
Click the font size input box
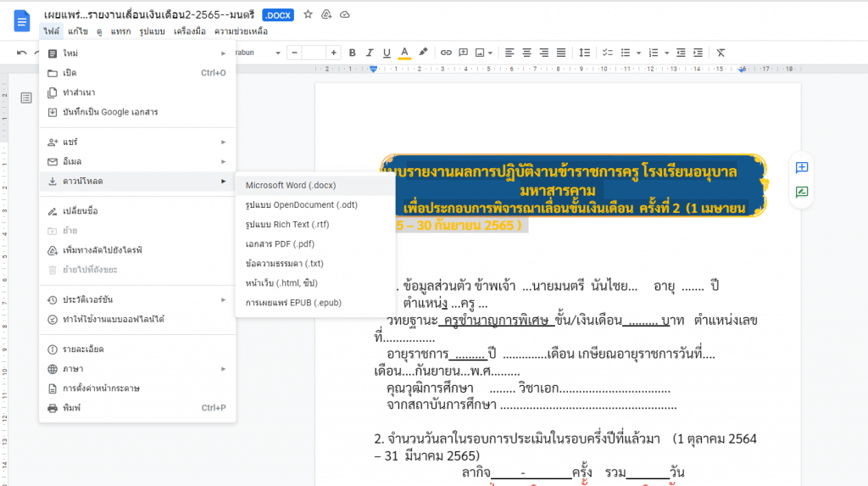(x=314, y=53)
